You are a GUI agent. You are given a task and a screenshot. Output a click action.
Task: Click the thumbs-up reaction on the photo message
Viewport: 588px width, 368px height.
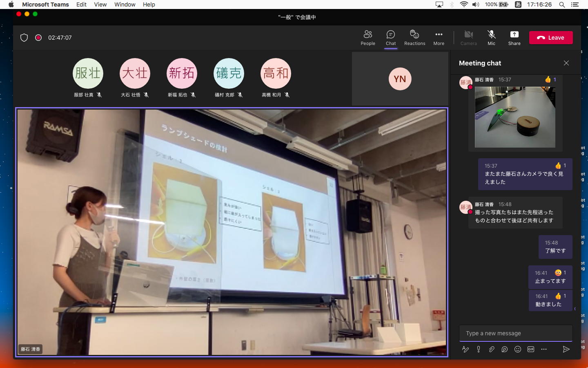[x=550, y=80]
